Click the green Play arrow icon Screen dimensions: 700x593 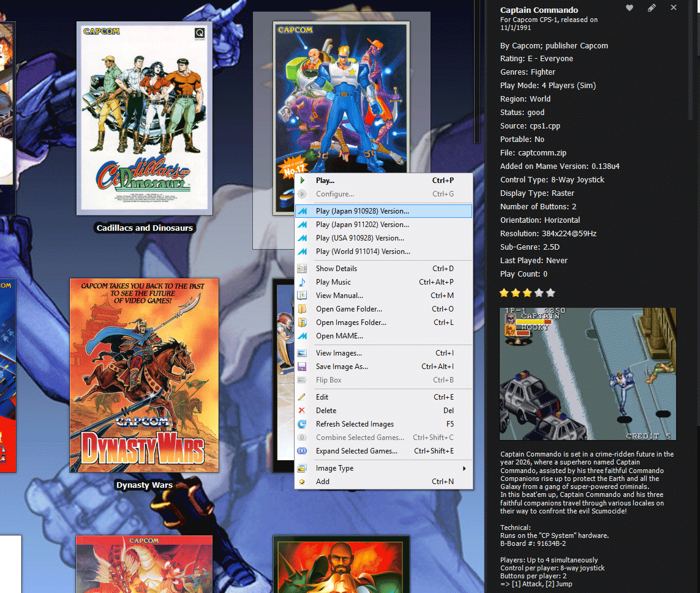coord(303,181)
